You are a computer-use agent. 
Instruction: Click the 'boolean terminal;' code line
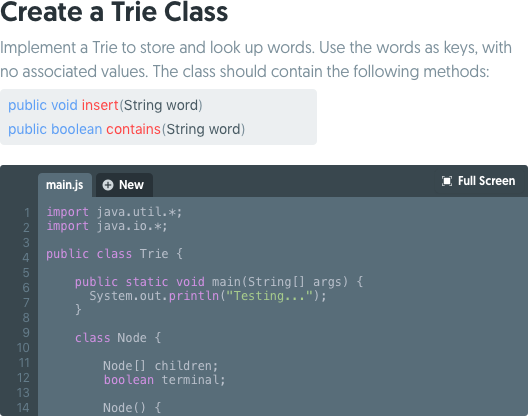[164, 380]
